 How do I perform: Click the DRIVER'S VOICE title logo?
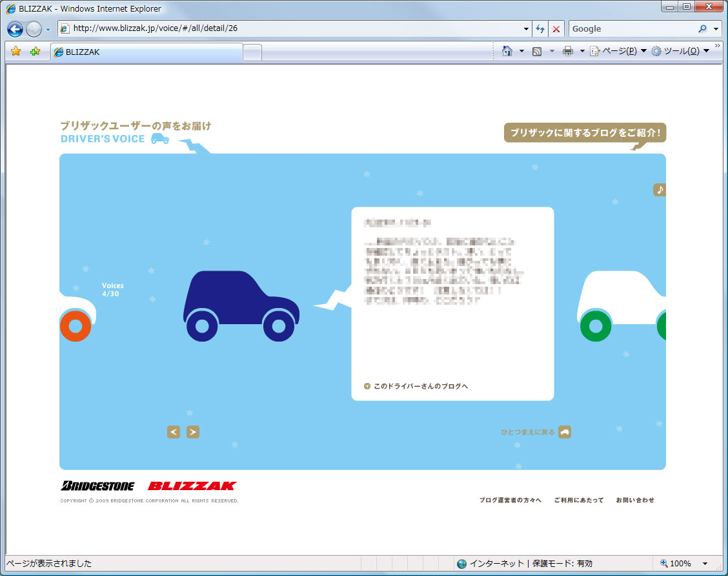pyautogui.click(x=103, y=139)
